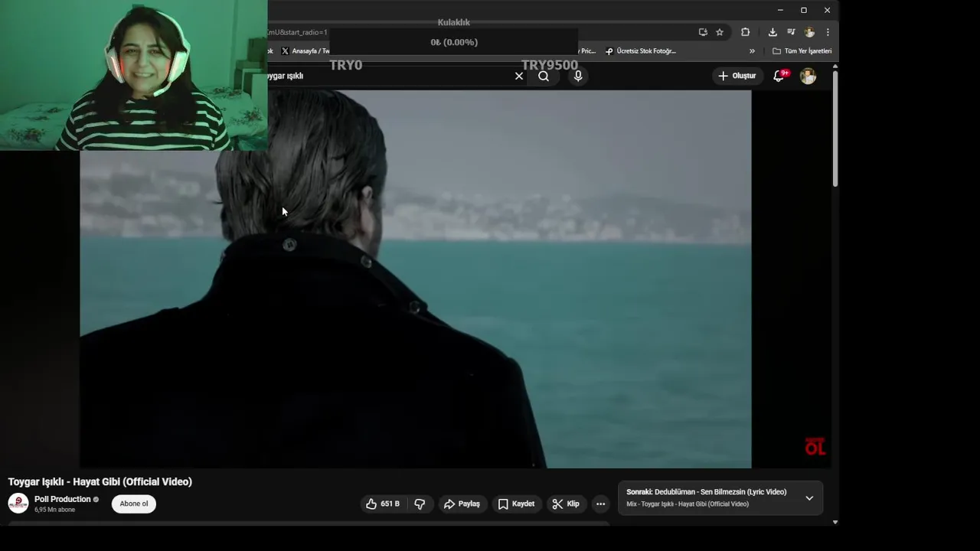Share the video with Paylaş
The image size is (980, 551).
pos(462,504)
